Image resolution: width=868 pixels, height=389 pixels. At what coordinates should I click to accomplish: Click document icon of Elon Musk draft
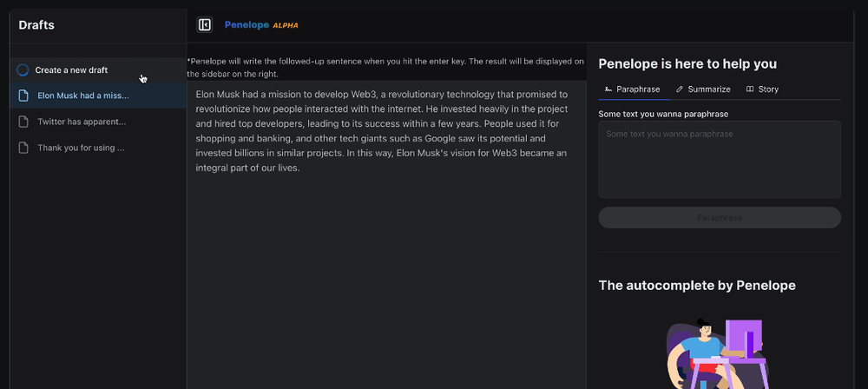click(23, 96)
